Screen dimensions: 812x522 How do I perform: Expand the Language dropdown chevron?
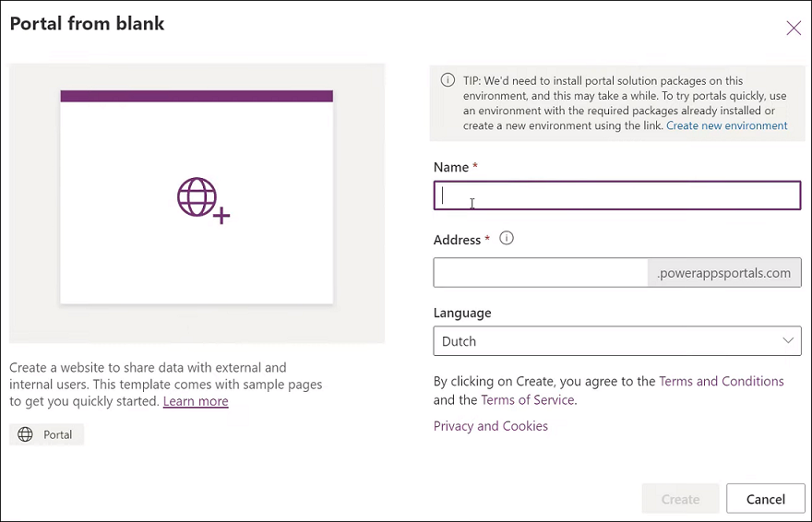[x=788, y=340]
